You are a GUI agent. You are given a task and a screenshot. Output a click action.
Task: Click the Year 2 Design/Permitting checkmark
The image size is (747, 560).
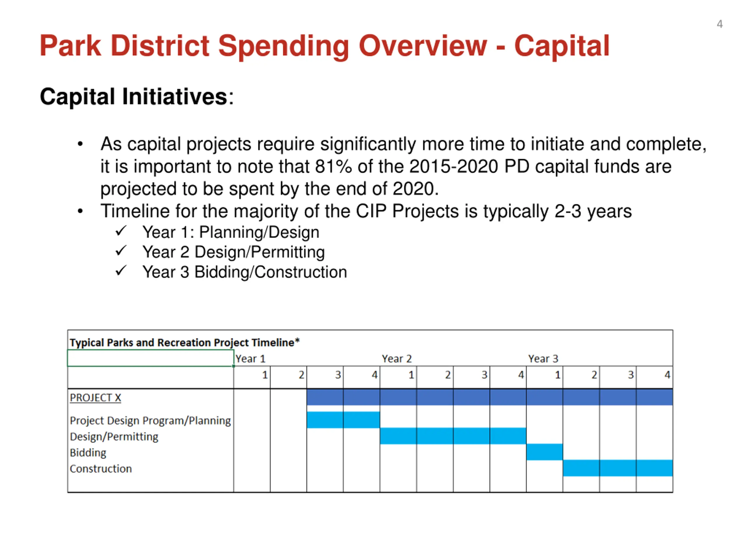point(121,251)
